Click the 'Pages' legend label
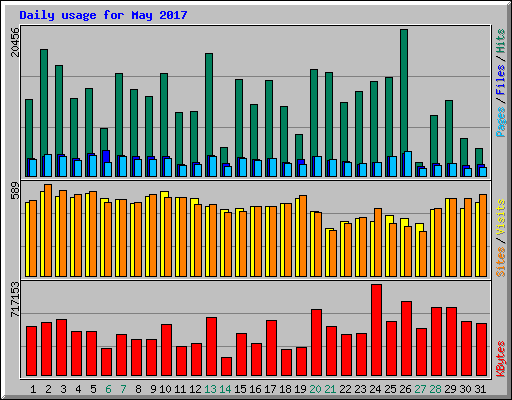The width and height of the screenshot is (512, 400). (501, 122)
